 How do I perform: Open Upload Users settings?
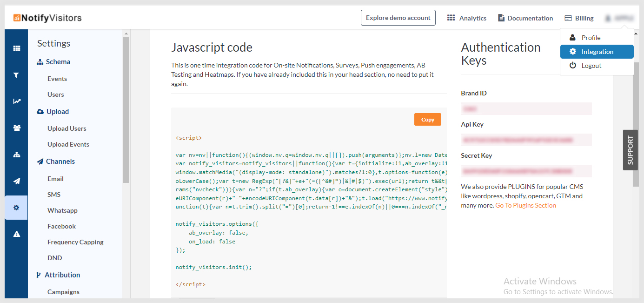point(67,128)
